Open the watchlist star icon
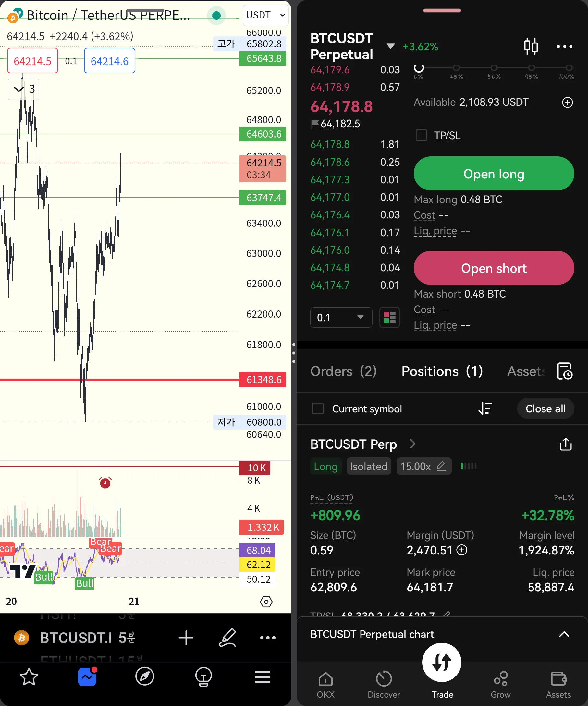Viewport: 588px width, 706px height. [x=29, y=677]
